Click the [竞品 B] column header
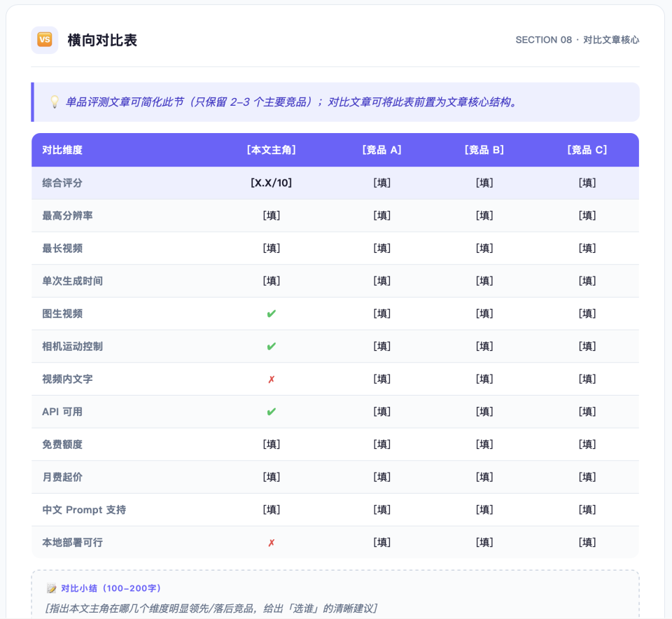Viewport: 672px width, 619px height. [484, 150]
